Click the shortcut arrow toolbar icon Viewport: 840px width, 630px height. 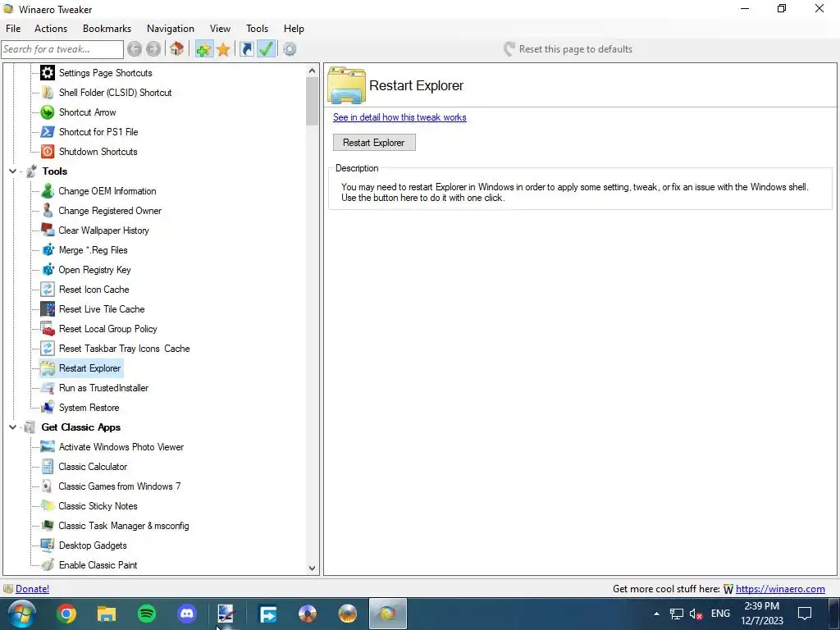246,49
